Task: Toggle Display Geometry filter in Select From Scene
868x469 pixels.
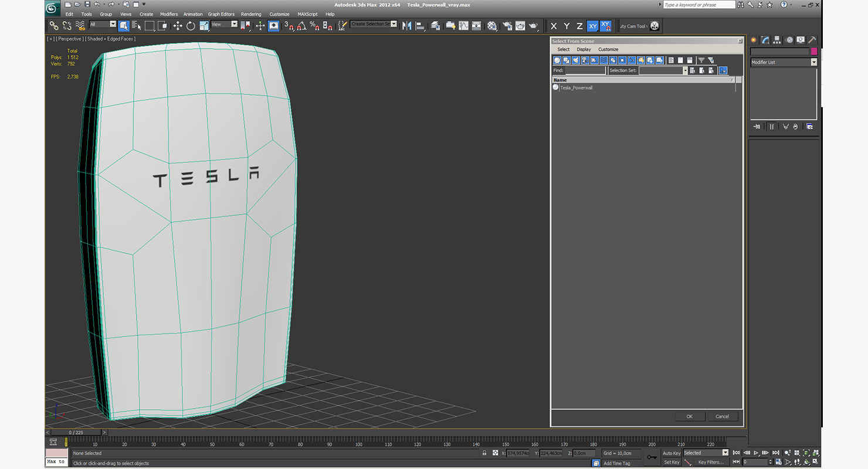Action: tap(557, 60)
